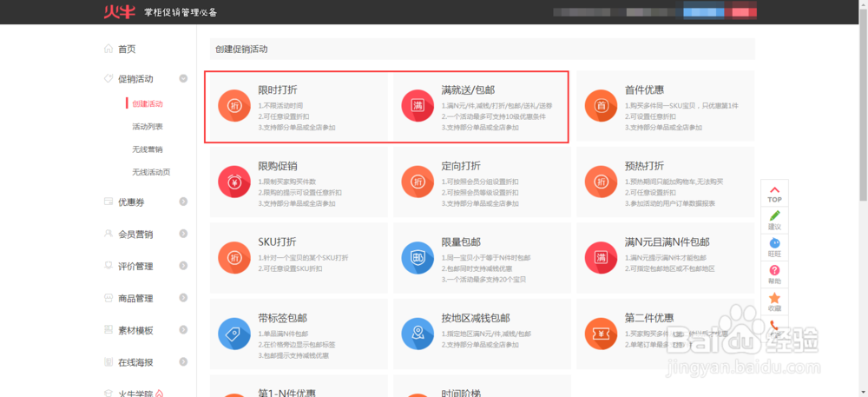Viewport: 868px width, 397px height.
Task: Open the 按地区减钱包邮 promotion title
Action: coord(476,318)
